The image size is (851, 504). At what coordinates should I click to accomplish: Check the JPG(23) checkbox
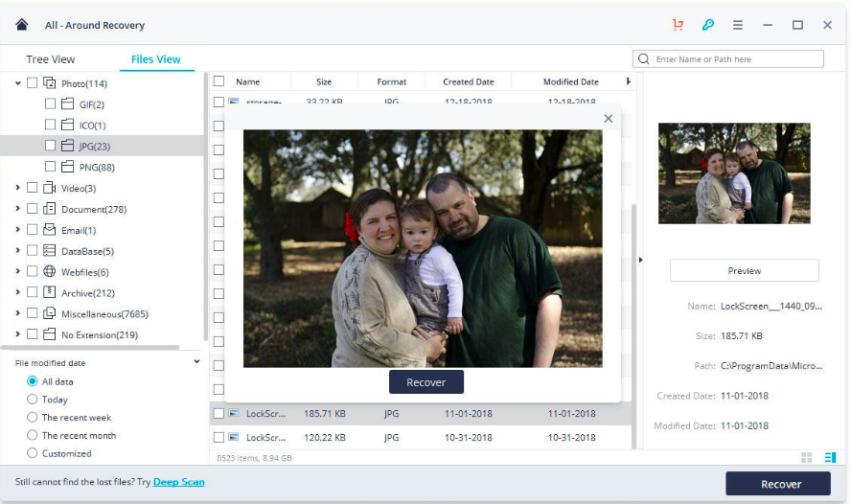(x=50, y=147)
